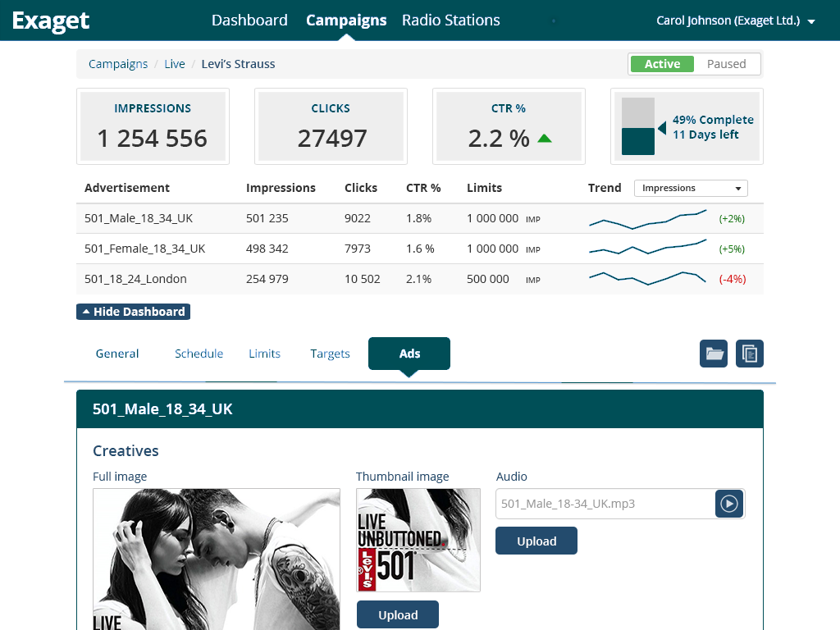This screenshot has height=630, width=840.
Task: Open the Trend Impressions dropdown
Action: (690, 188)
